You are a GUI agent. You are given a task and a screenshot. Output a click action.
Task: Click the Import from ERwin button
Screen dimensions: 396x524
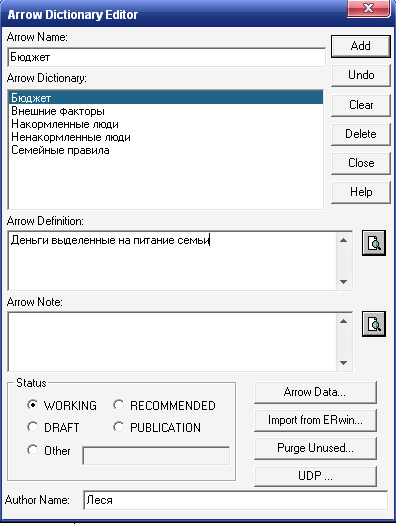[x=315, y=420]
